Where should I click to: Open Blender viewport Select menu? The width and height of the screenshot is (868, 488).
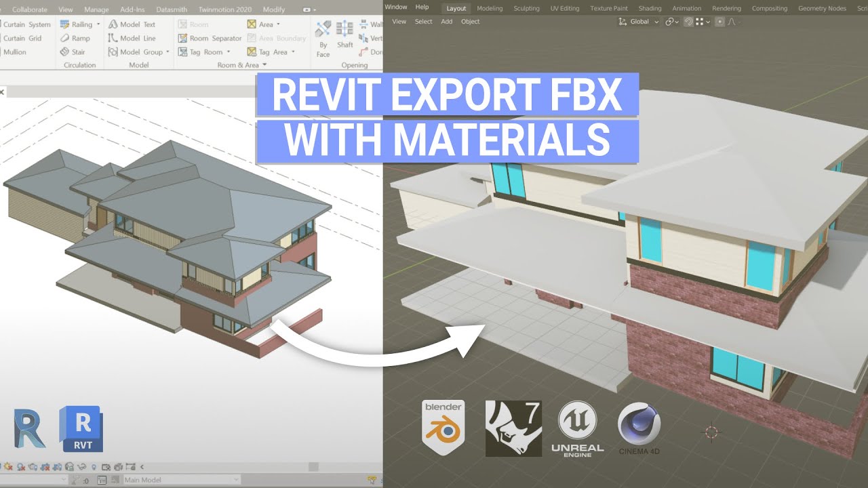(x=424, y=22)
